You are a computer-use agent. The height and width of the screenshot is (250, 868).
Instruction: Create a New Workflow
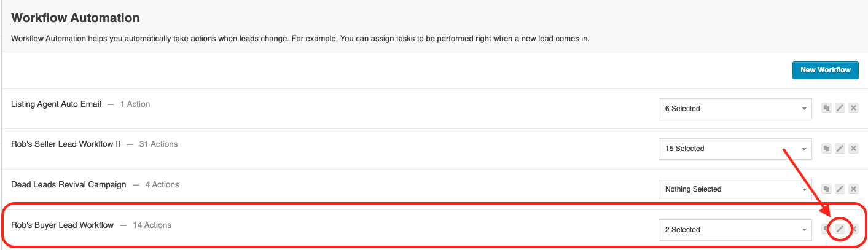825,70
